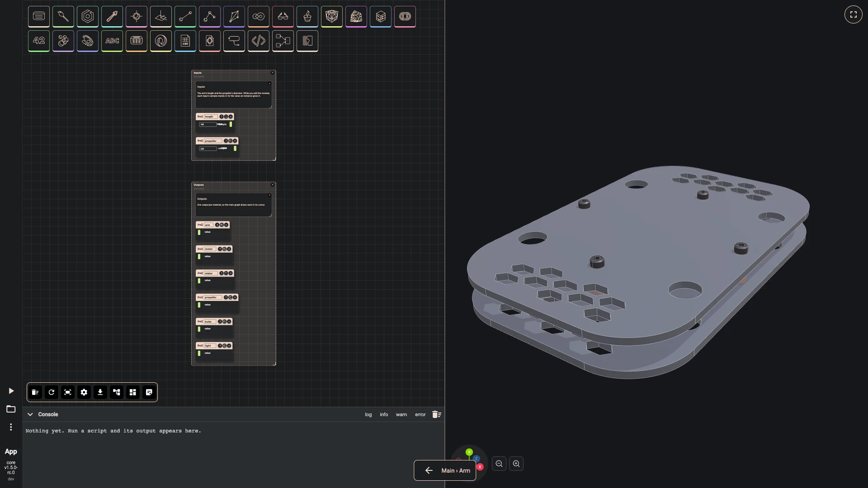This screenshot has height=488, width=868.
Task: Select the number 42 node tool
Action: click(x=39, y=41)
